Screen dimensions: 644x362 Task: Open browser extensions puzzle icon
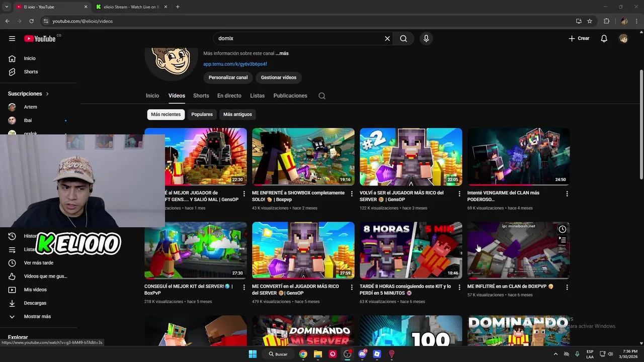(x=606, y=21)
